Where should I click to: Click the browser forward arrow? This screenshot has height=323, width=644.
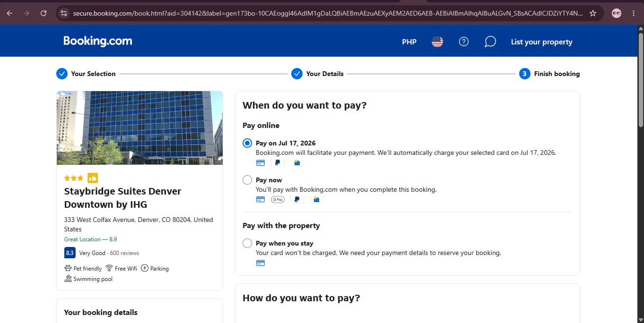26,13
